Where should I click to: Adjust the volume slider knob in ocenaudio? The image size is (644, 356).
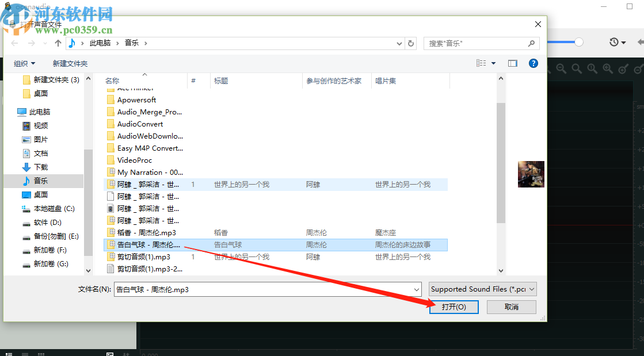579,42
